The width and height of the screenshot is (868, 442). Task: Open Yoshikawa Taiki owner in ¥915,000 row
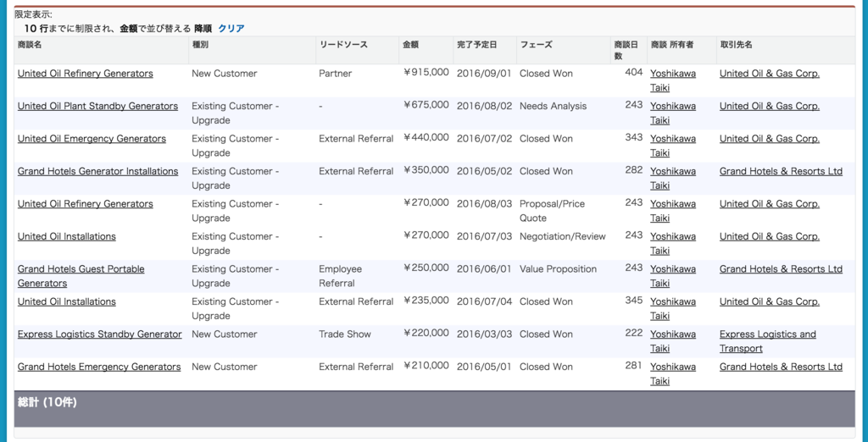point(673,80)
